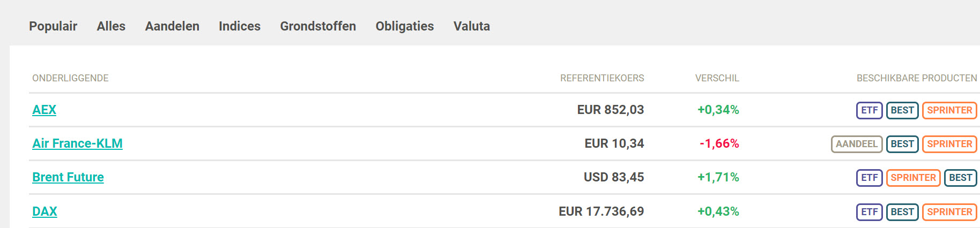Open the Obligaties tab
This screenshot has width=980, height=228.
click(405, 26)
